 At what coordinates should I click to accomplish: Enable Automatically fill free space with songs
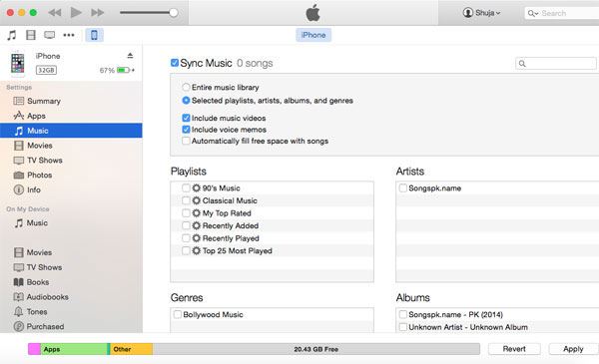click(186, 141)
